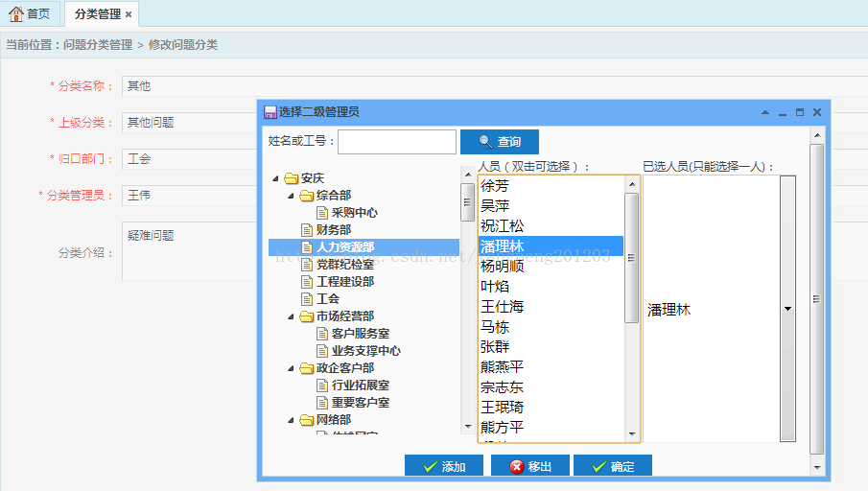Click the save disk icon in dialog title
Image resolution: width=868 pixels, height=491 pixels.
[270, 112]
